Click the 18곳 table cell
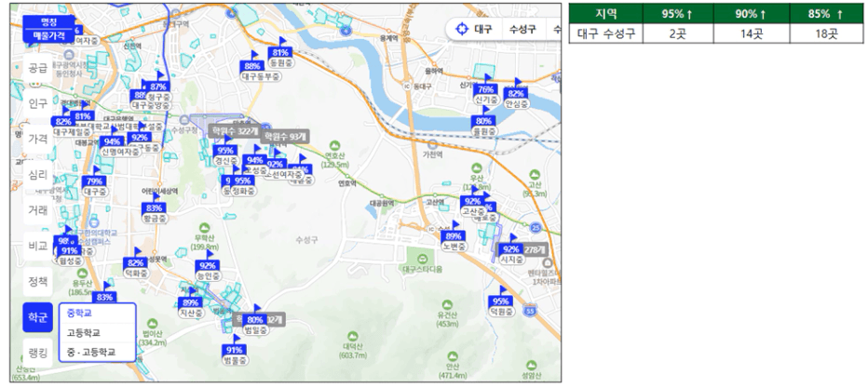This screenshot has height=388, width=868. (826, 33)
